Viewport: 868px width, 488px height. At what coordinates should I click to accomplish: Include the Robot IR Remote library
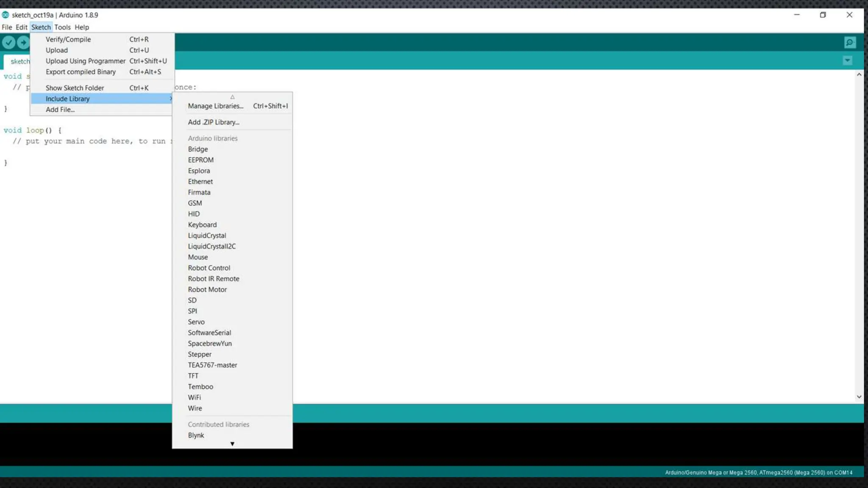tap(232, 279)
